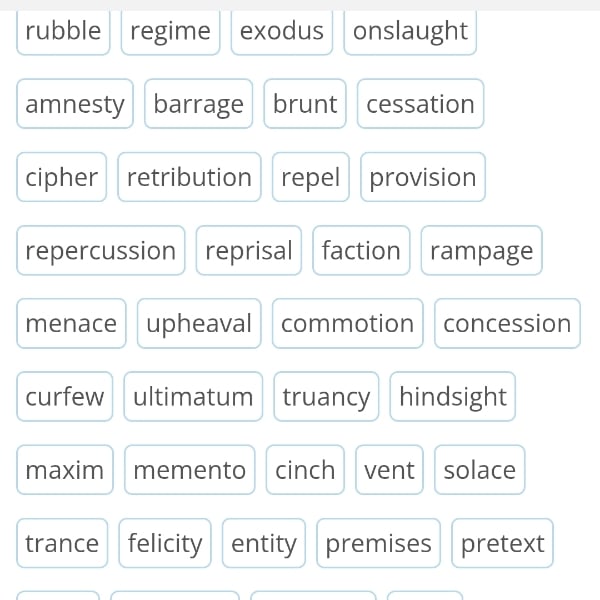600x600 pixels.
Task: Tap the 'amnesty' word tag
Action: [x=75, y=104]
